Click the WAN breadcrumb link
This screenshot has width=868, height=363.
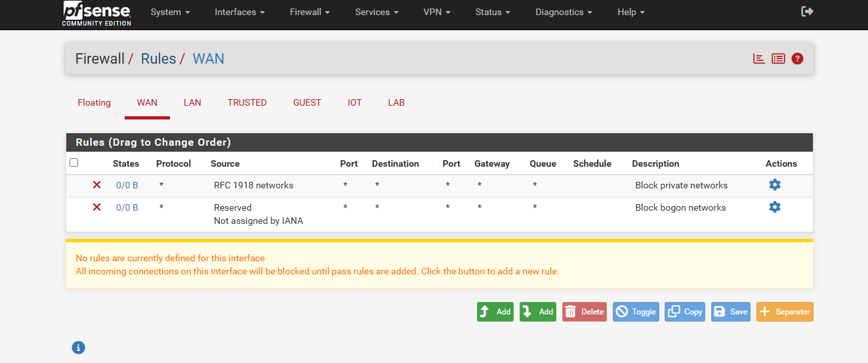[x=209, y=58]
